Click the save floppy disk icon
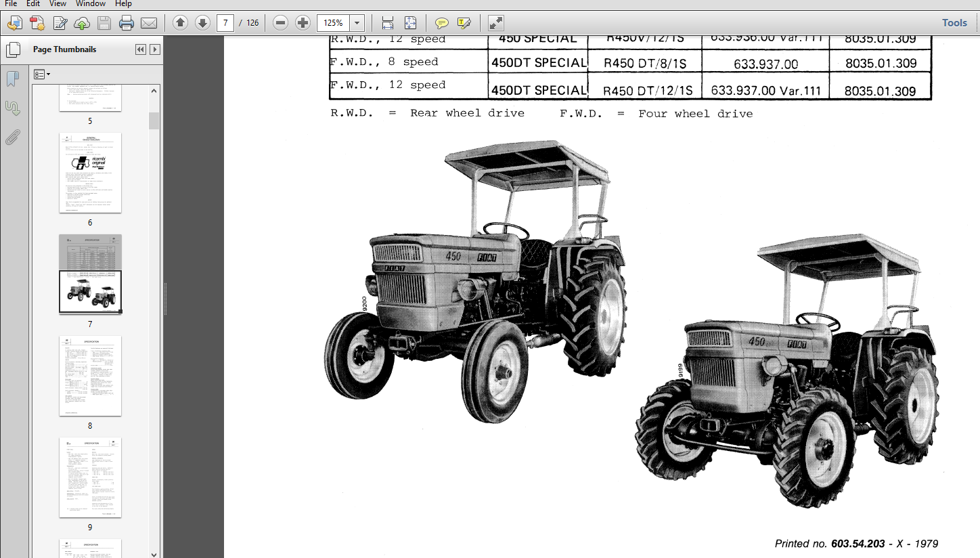 (x=104, y=23)
